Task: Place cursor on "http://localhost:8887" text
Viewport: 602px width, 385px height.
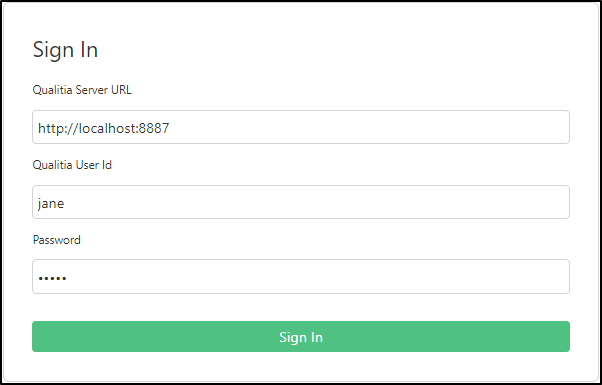Action: (x=104, y=128)
